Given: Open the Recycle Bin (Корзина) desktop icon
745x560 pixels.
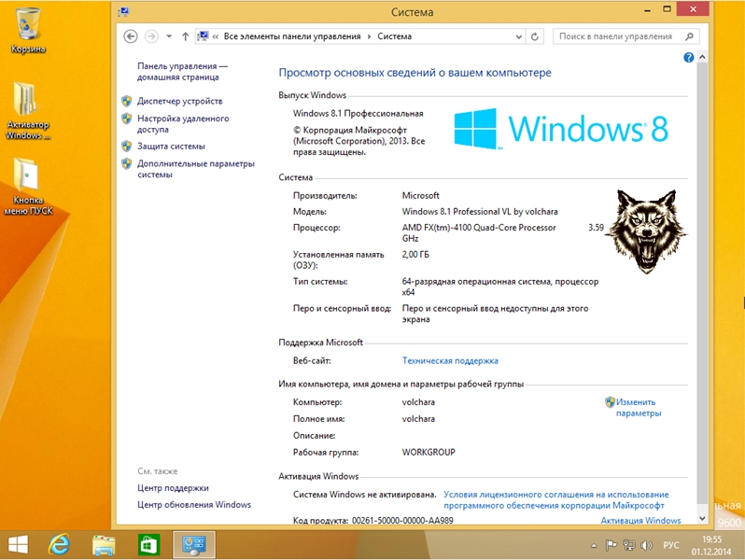Looking at the screenshot, I should pos(28,30).
